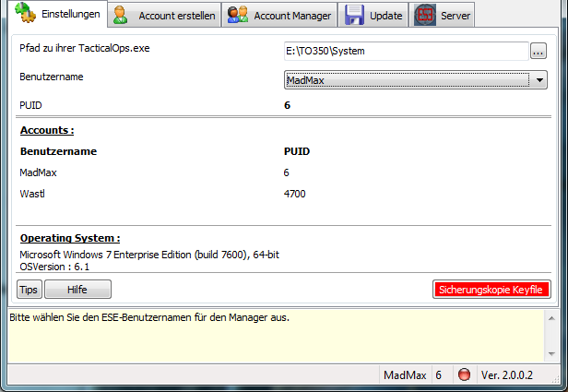Open the Account Manager tab
The width and height of the screenshot is (568, 392).
pos(279,15)
